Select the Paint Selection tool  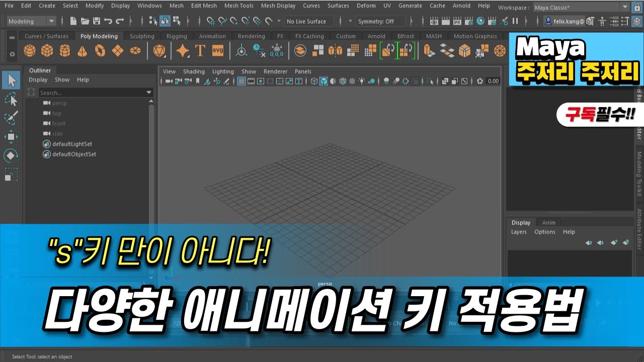[11, 118]
